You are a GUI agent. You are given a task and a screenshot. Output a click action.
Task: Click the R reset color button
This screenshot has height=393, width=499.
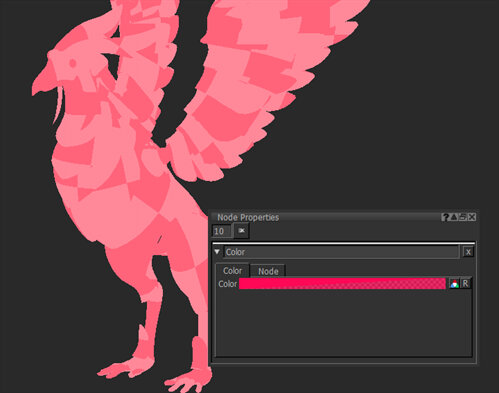(465, 284)
